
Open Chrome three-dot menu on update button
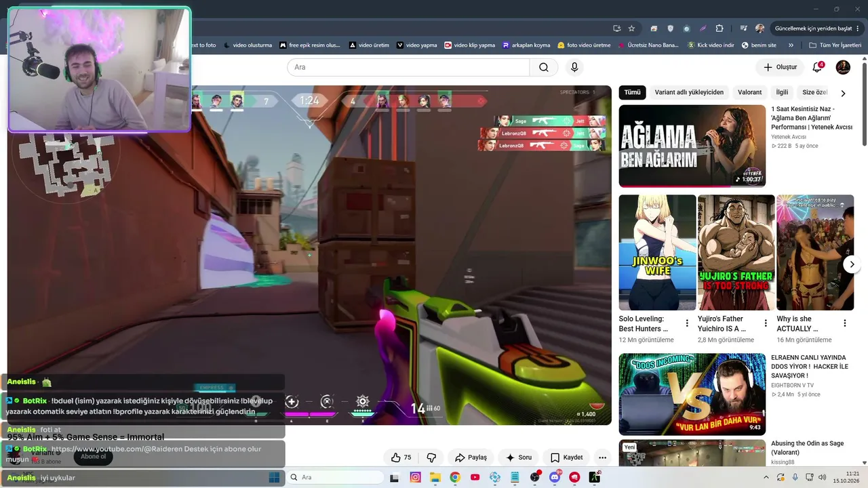pyautogui.click(x=859, y=28)
